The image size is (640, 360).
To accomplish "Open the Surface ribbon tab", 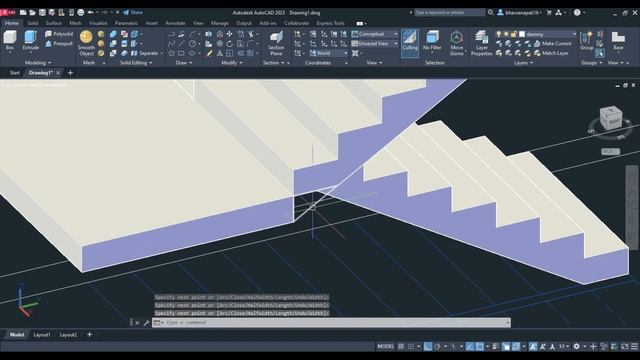I will [53, 23].
